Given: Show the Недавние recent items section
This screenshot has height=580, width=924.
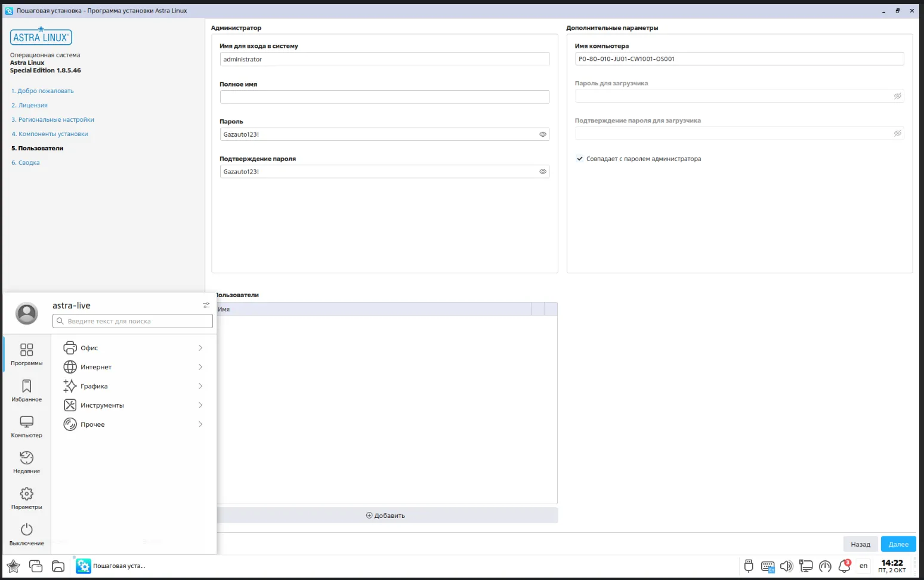Looking at the screenshot, I should (x=27, y=462).
